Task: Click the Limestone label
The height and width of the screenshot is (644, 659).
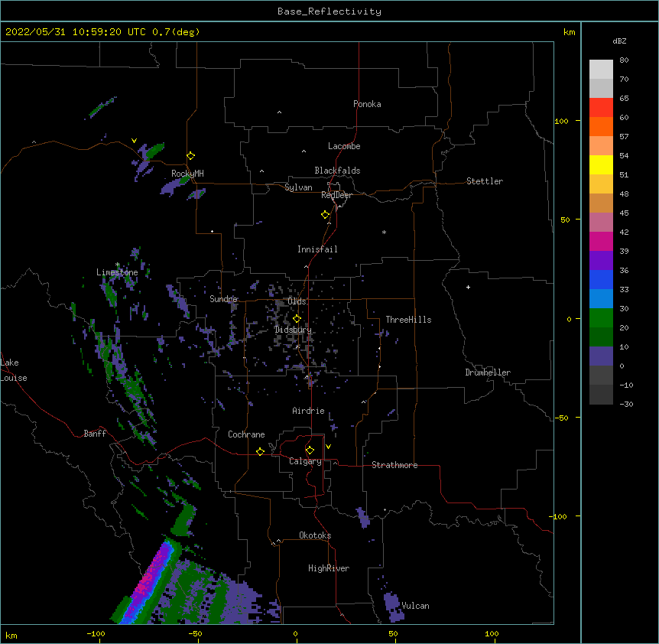Action: (117, 272)
